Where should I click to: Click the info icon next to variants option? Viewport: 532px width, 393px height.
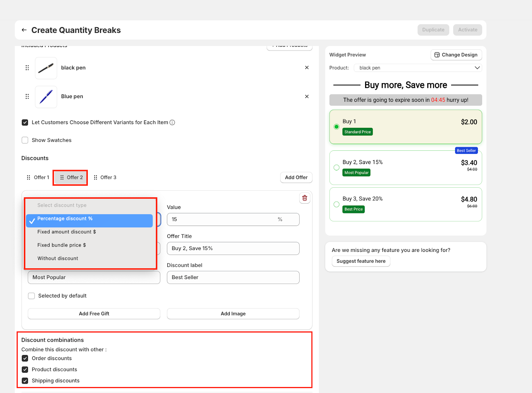pyautogui.click(x=172, y=122)
